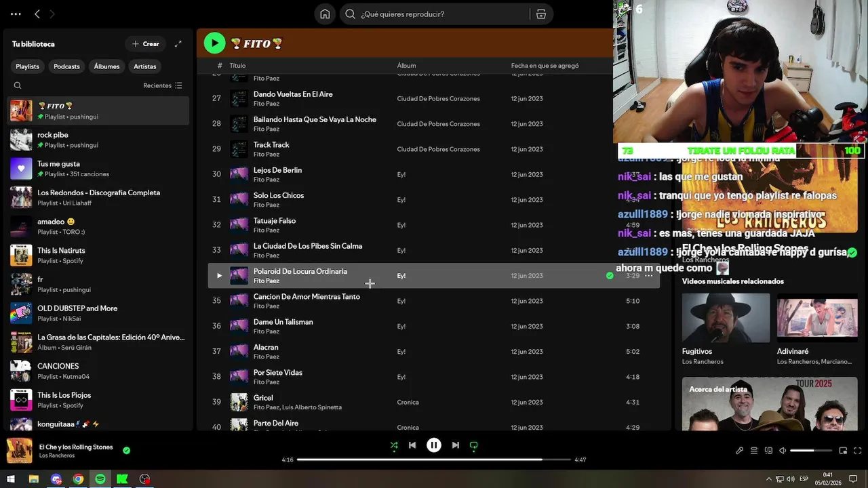Play the FITO playlist green button
This screenshot has height=488, width=868.
[x=214, y=43]
